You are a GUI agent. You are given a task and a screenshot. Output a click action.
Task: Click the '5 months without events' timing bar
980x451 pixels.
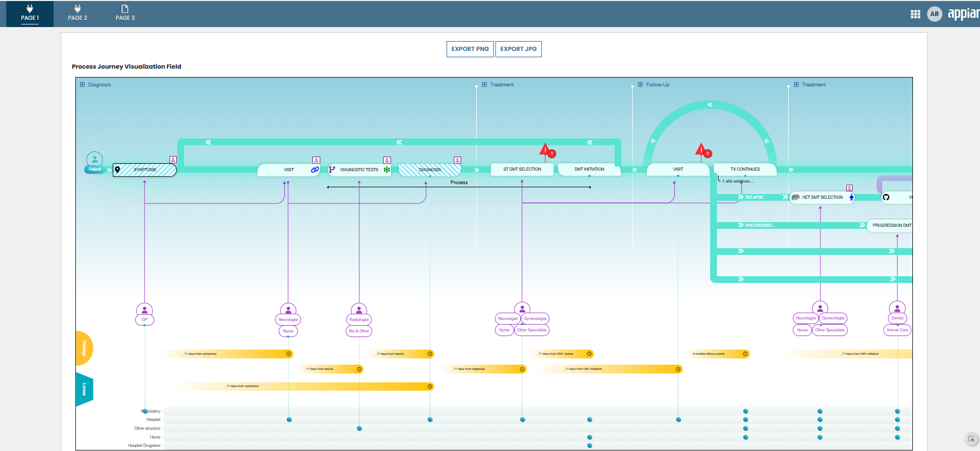(x=717, y=354)
